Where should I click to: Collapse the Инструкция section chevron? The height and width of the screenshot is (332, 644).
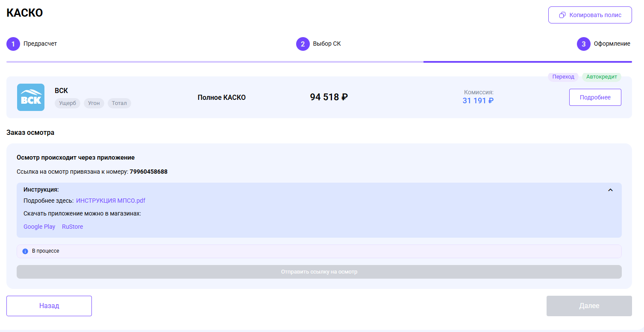(611, 190)
